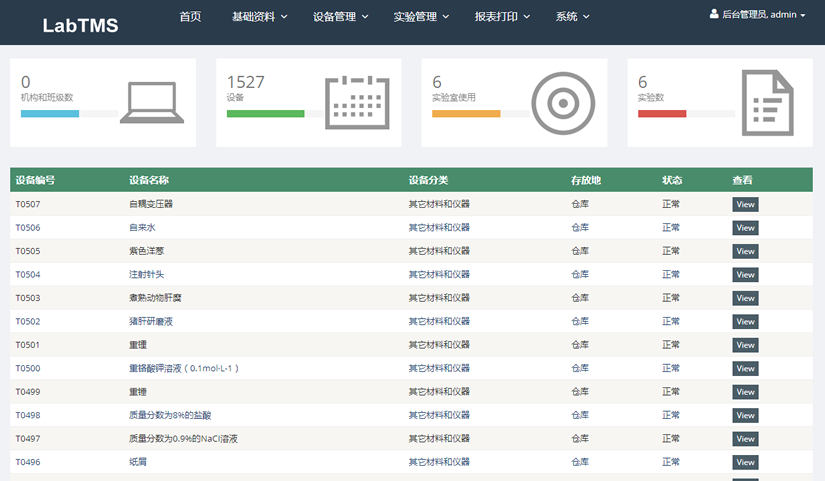Viewport: 825px width, 481px height.
Task: Click device number T0504
Action: (28, 274)
